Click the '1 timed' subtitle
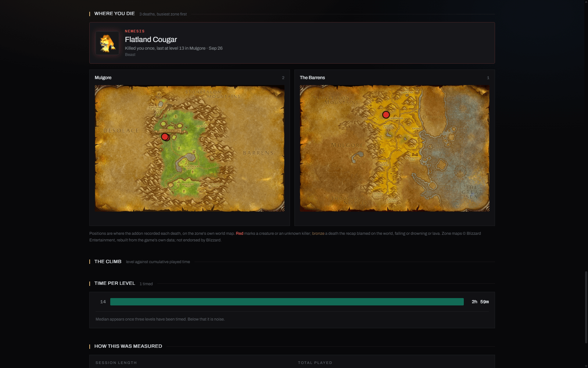 pos(146,284)
